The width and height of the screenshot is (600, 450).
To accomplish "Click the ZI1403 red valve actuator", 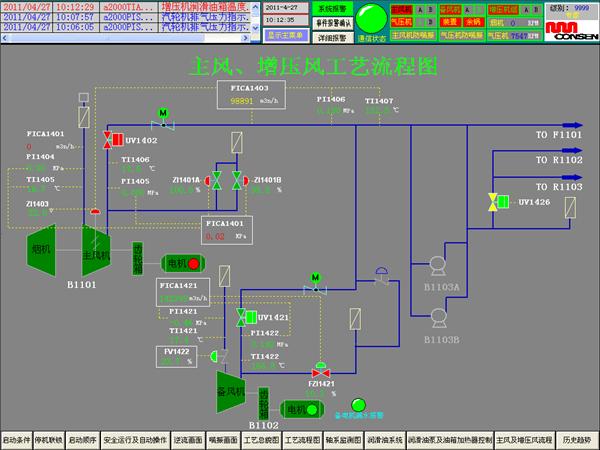I will [95, 212].
